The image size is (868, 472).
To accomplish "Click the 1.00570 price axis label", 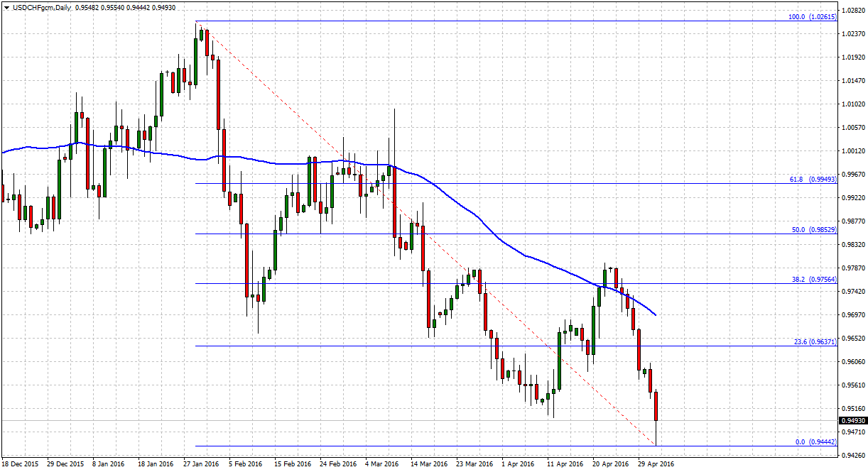I will pyautogui.click(x=852, y=128).
